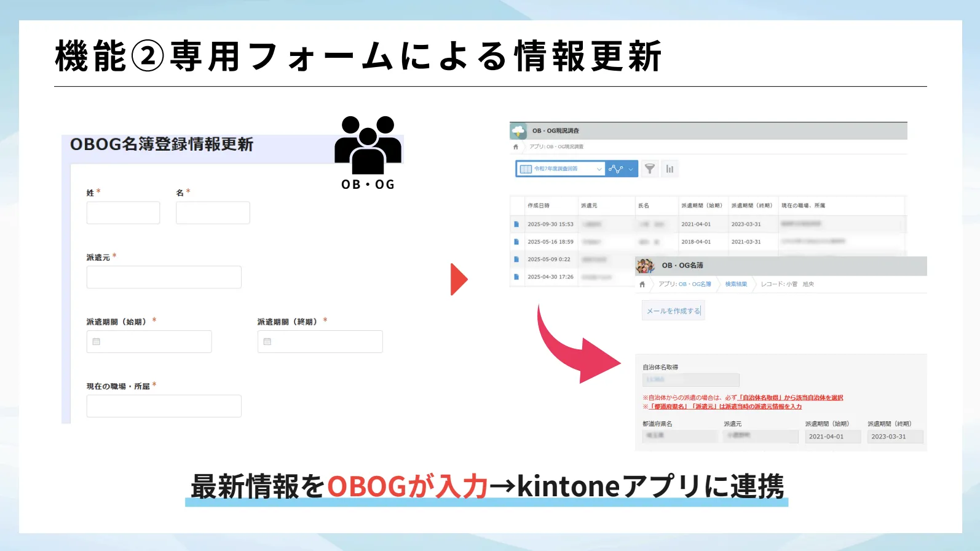The height and width of the screenshot is (551, 980).
Task: Click the 派遣元 text field in form
Action: 164,277
